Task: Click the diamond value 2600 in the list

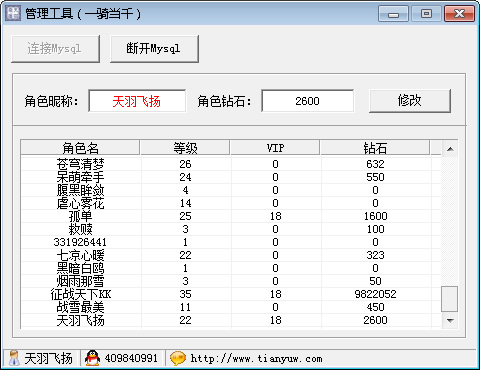Action: coord(375,320)
